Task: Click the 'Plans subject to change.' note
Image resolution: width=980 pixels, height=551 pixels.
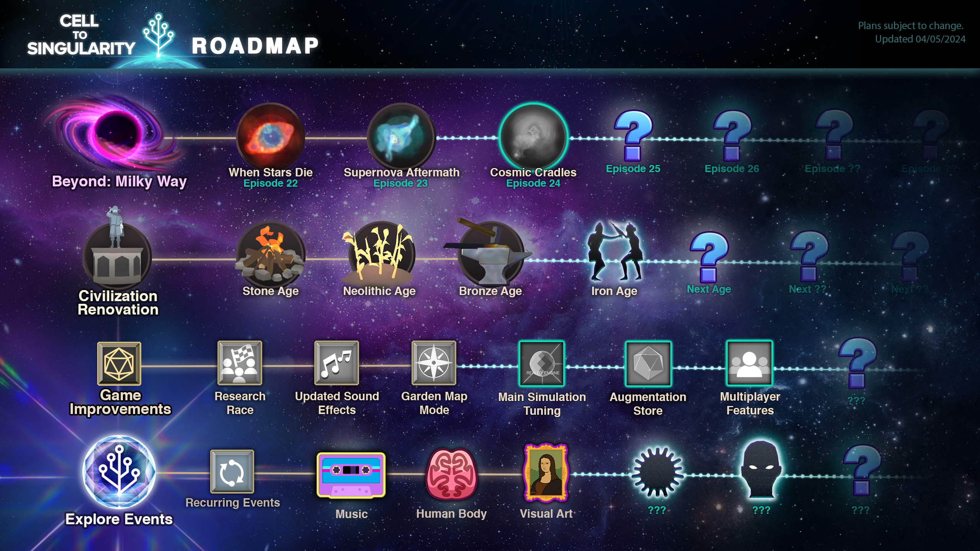Action: [911, 26]
